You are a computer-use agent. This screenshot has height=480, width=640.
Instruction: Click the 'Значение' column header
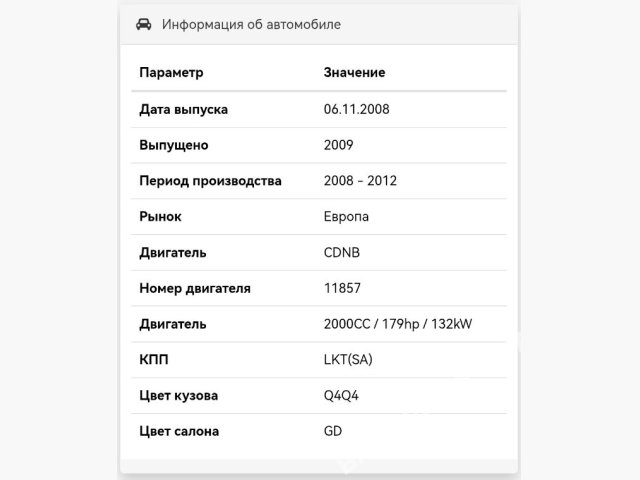pos(354,73)
